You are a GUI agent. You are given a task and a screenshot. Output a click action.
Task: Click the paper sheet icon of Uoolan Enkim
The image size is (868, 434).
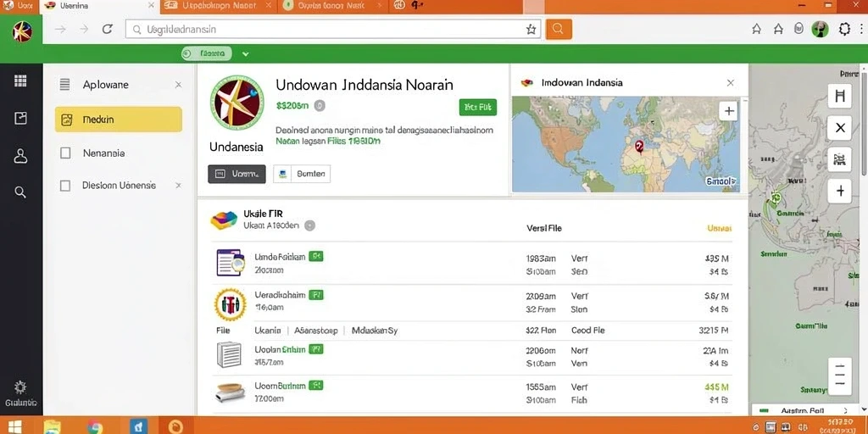pos(229,355)
